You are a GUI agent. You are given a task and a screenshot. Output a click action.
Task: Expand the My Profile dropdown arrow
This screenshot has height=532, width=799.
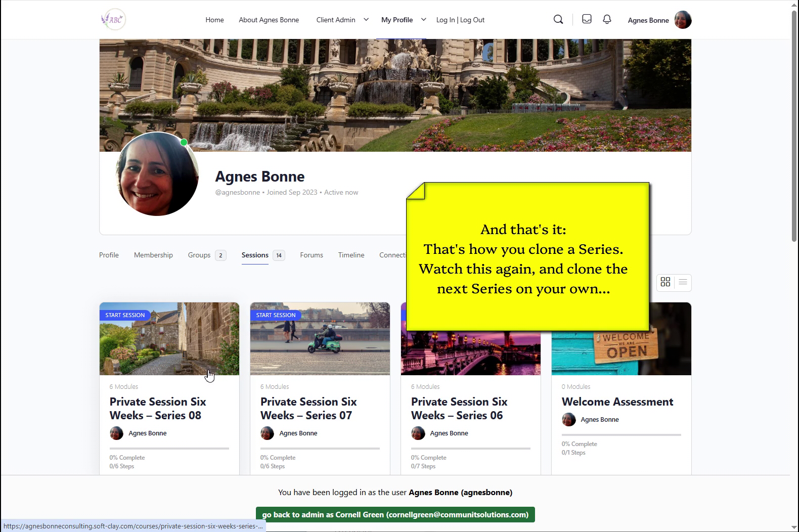424,20
